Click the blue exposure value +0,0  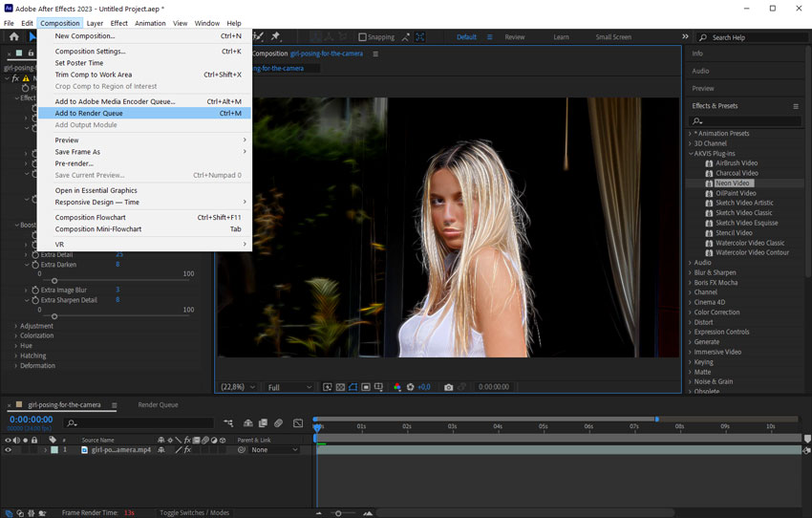click(x=424, y=387)
